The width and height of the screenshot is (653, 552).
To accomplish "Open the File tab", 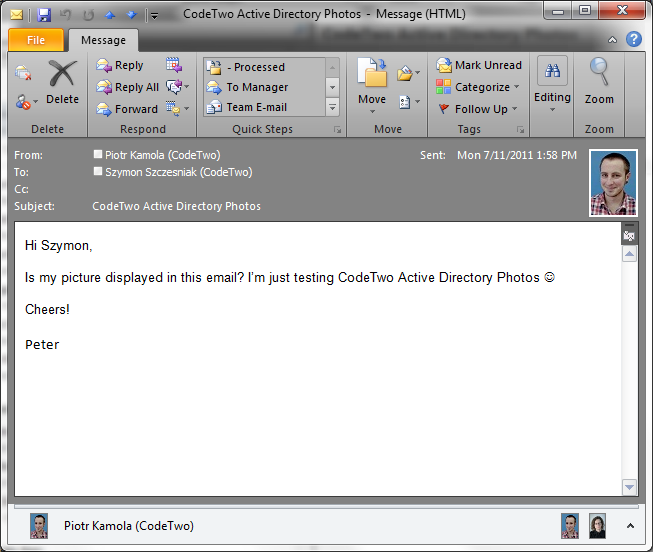I will [36, 40].
